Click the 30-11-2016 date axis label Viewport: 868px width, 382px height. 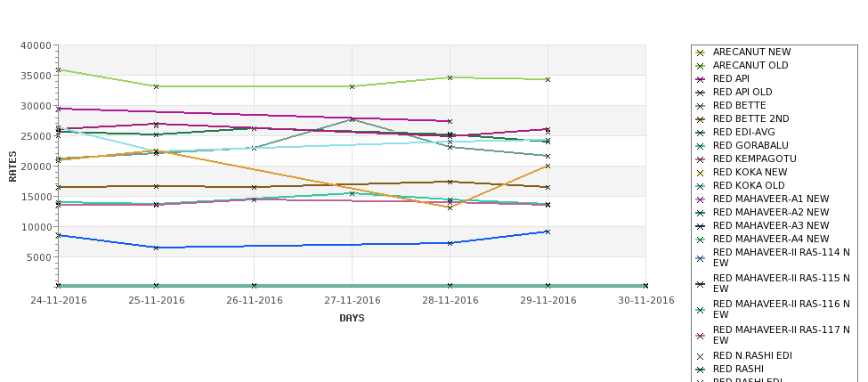(x=646, y=301)
